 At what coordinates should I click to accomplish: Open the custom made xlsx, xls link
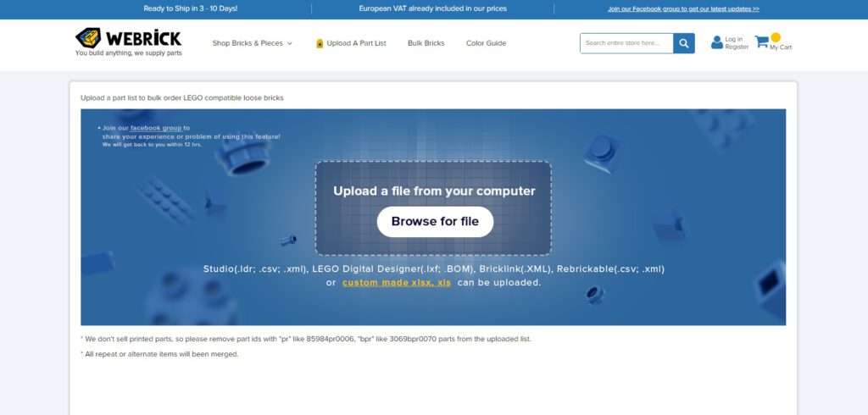click(397, 282)
